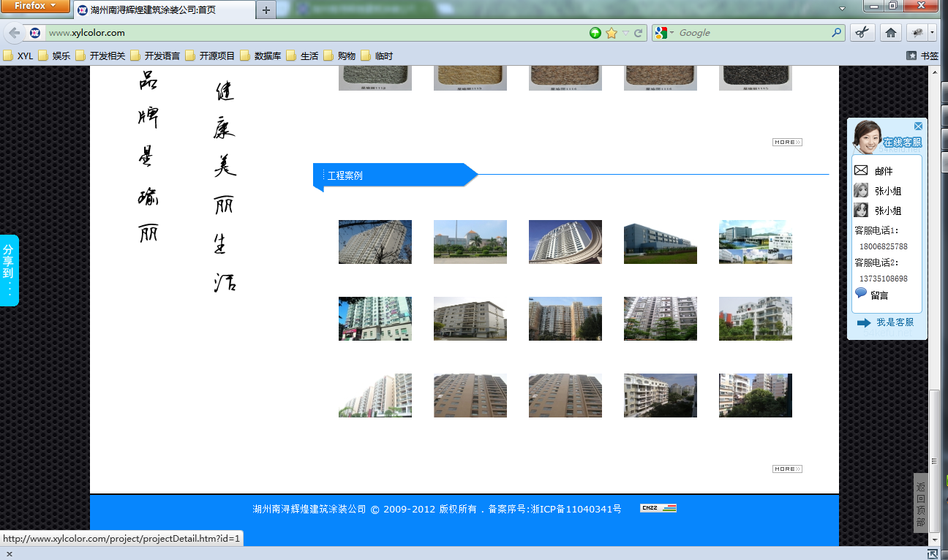Viewport: 948px width, 560px height.
Task: Click the CN22 statistics badge in footer
Action: point(658,508)
